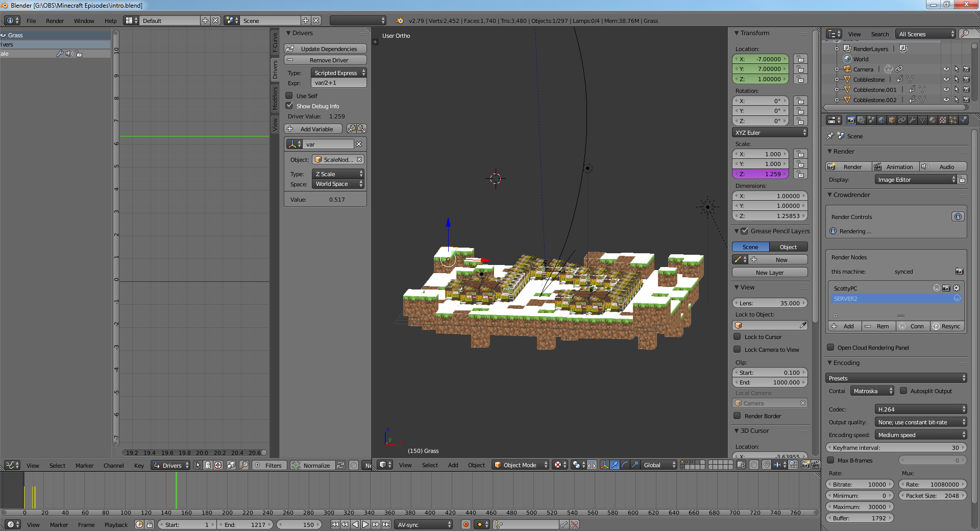Uncheck Show Debug Info
The height and width of the screenshot is (531, 980).
click(289, 106)
